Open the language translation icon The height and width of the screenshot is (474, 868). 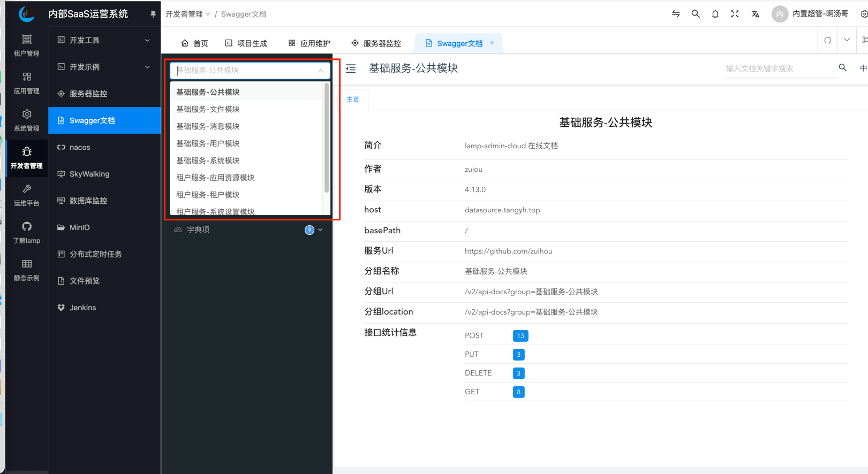click(755, 14)
